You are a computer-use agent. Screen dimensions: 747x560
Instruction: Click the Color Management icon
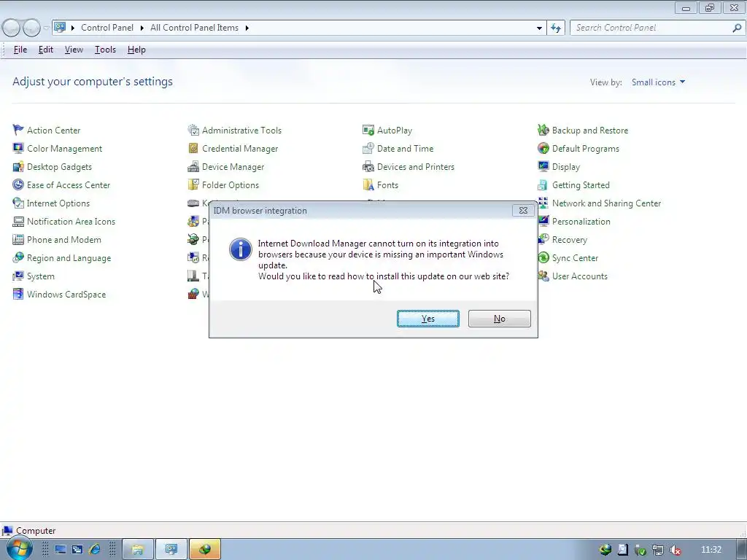pos(18,148)
